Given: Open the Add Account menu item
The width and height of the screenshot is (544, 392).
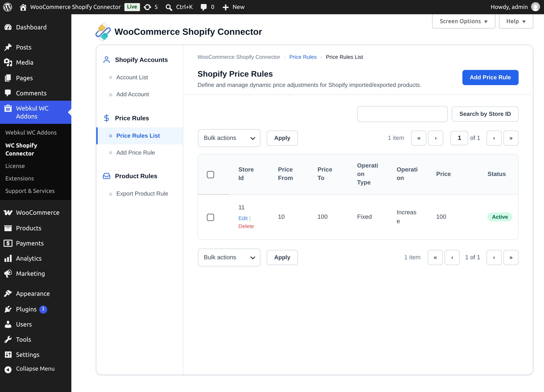Looking at the screenshot, I should point(132,94).
